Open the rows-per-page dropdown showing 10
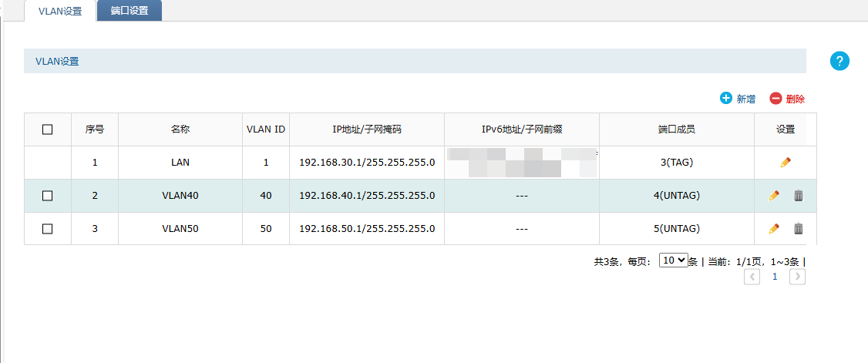 [x=673, y=260]
